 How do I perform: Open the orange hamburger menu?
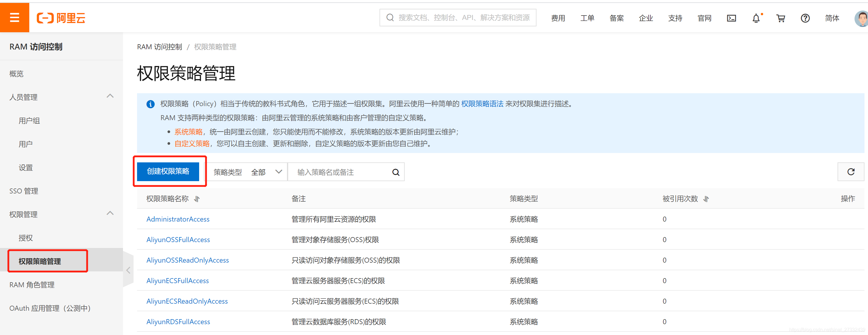coord(14,18)
